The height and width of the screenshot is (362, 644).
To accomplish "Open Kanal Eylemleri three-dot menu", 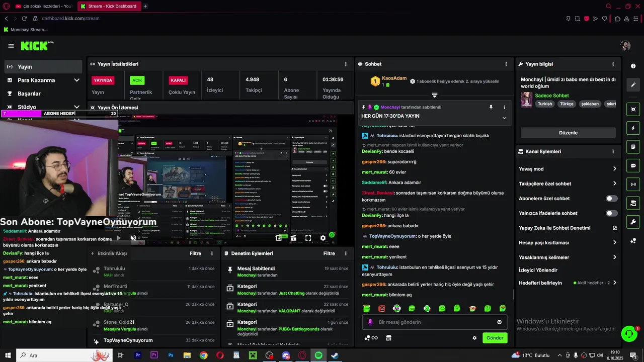I will pos(613,151).
